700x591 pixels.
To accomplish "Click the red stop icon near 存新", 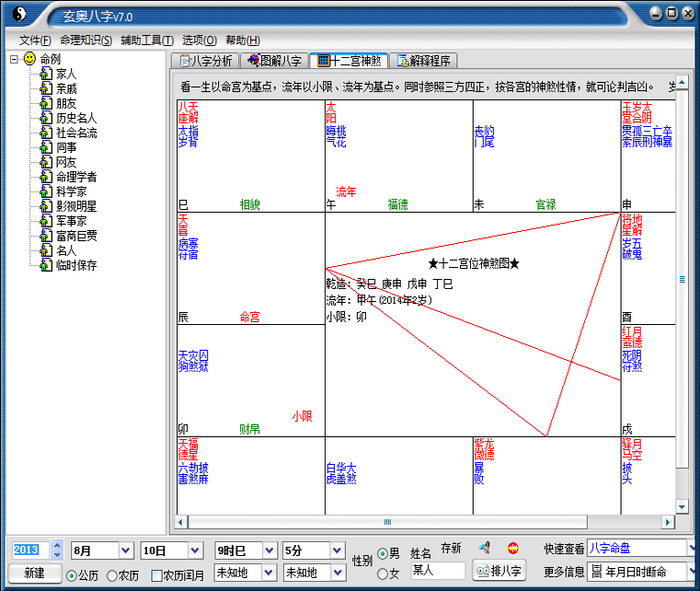I will 512,549.
